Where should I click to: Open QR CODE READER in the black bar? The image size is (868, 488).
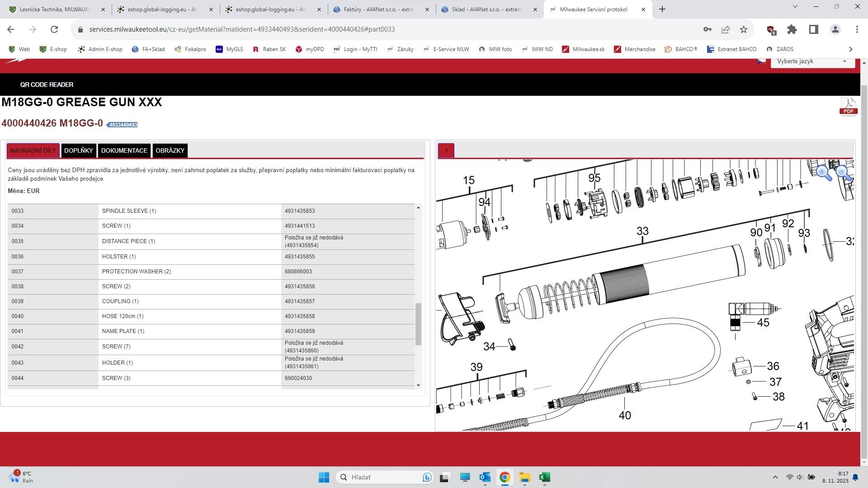(x=47, y=84)
